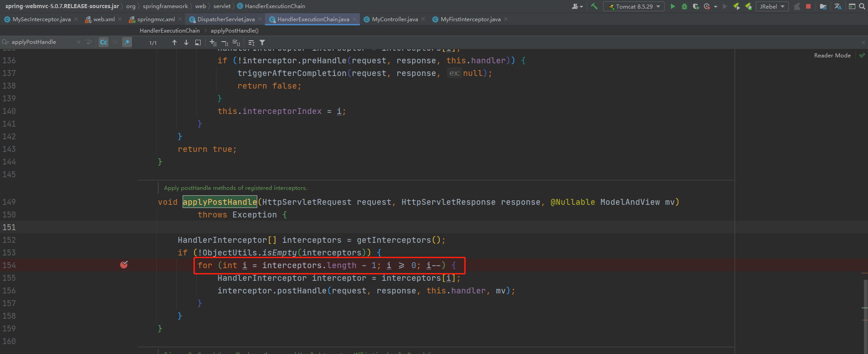Open the JRebel dropdown
Screen dimensions: 868x354
coord(772,6)
